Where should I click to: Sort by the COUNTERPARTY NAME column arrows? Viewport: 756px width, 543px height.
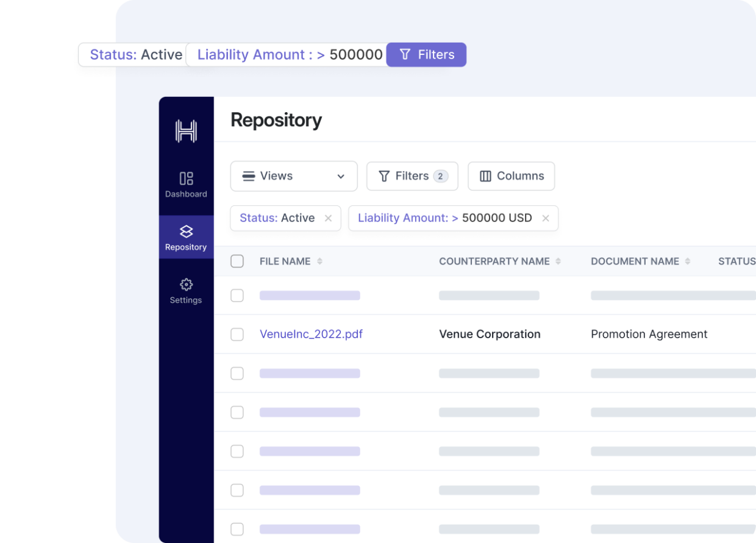tap(559, 261)
